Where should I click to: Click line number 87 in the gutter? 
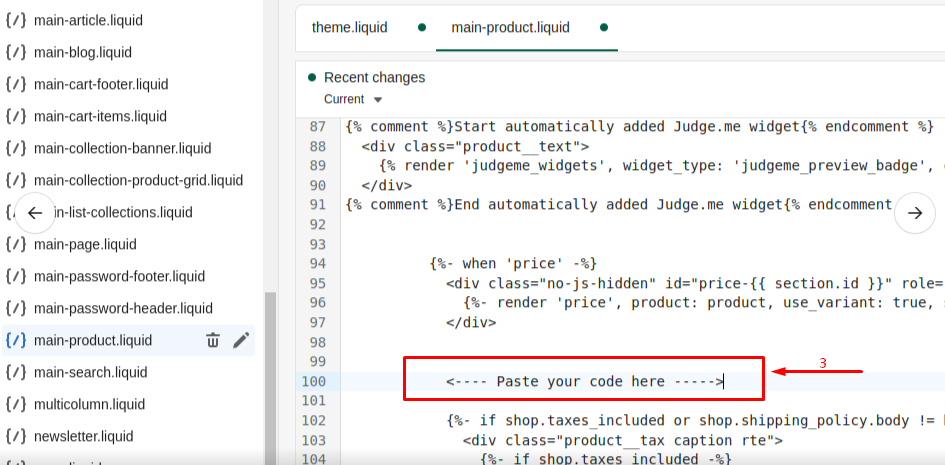(x=317, y=126)
